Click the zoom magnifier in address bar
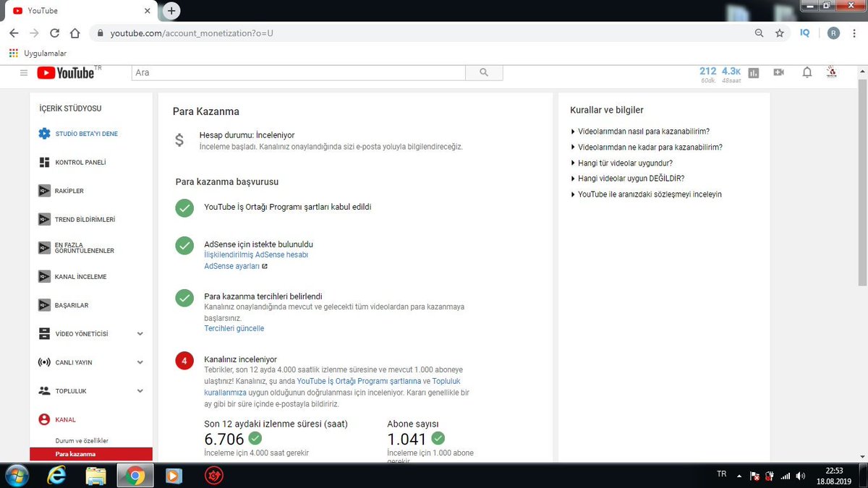 [759, 33]
